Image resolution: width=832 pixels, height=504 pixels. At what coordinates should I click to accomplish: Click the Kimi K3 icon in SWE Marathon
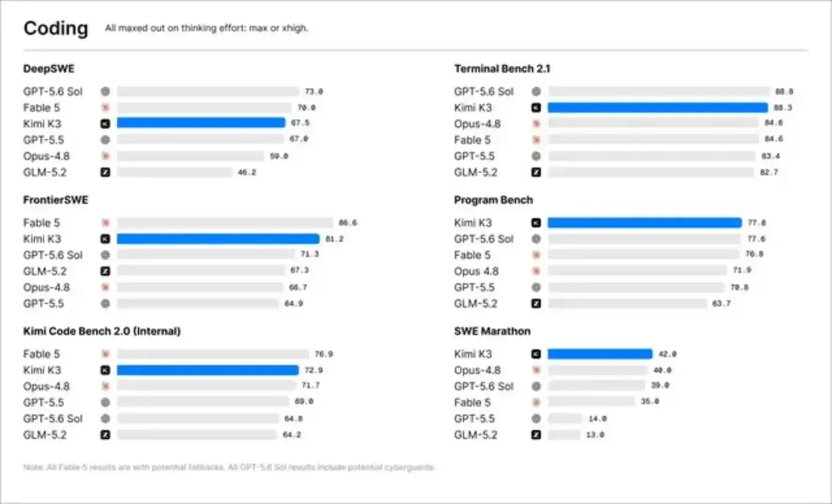[536, 354]
